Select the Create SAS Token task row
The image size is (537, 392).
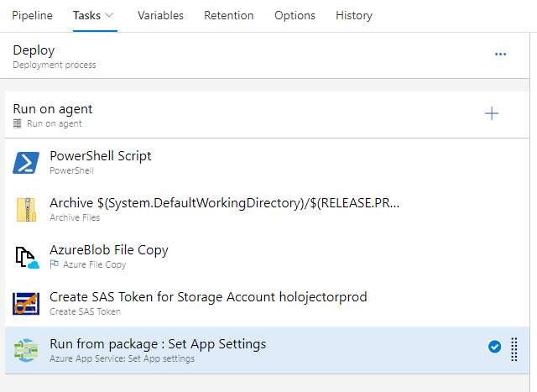[252, 303]
